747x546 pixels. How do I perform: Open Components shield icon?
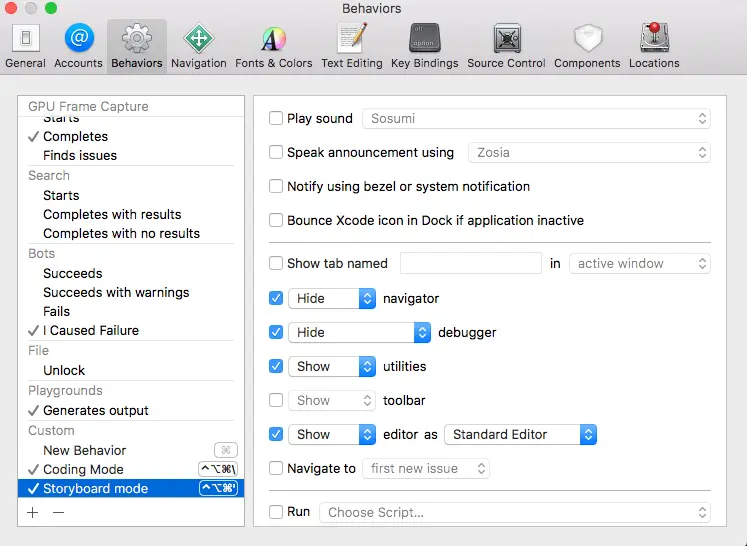coord(587,38)
